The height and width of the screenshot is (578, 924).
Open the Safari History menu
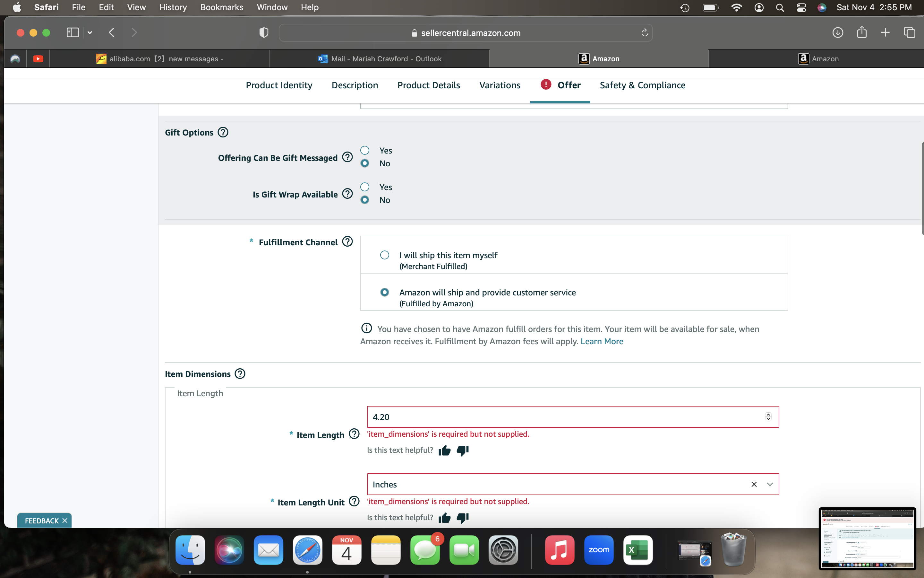click(173, 7)
